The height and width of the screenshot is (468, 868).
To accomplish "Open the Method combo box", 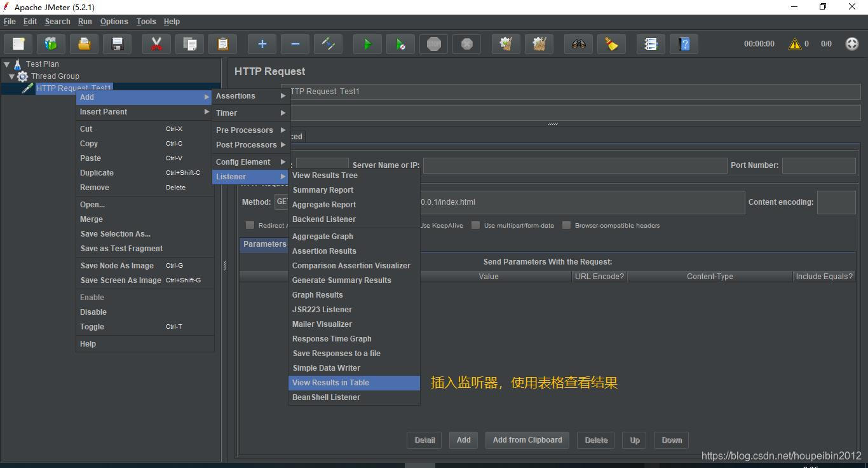I will point(281,202).
